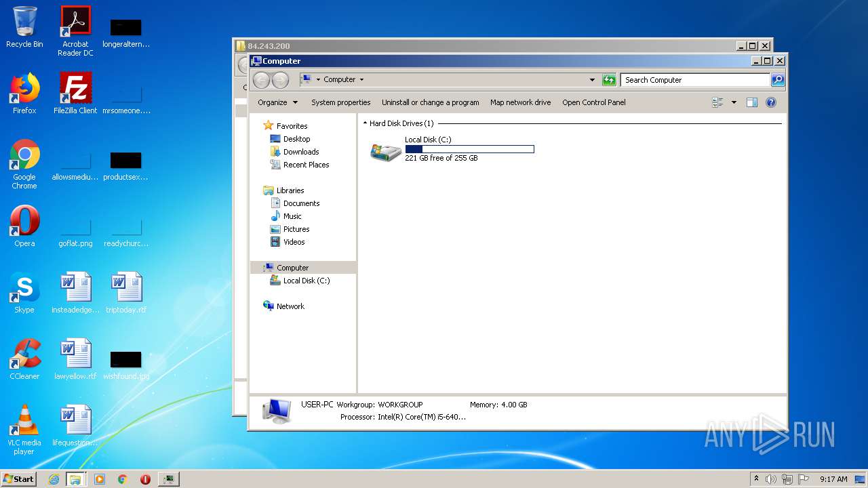Open view options dropdown arrow

pyautogui.click(x=734, y=102)
